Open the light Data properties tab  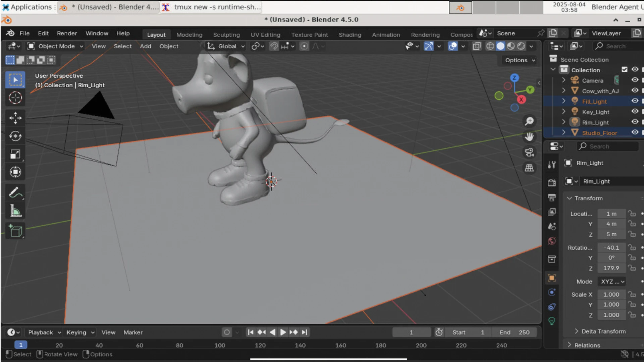point(552,321)
